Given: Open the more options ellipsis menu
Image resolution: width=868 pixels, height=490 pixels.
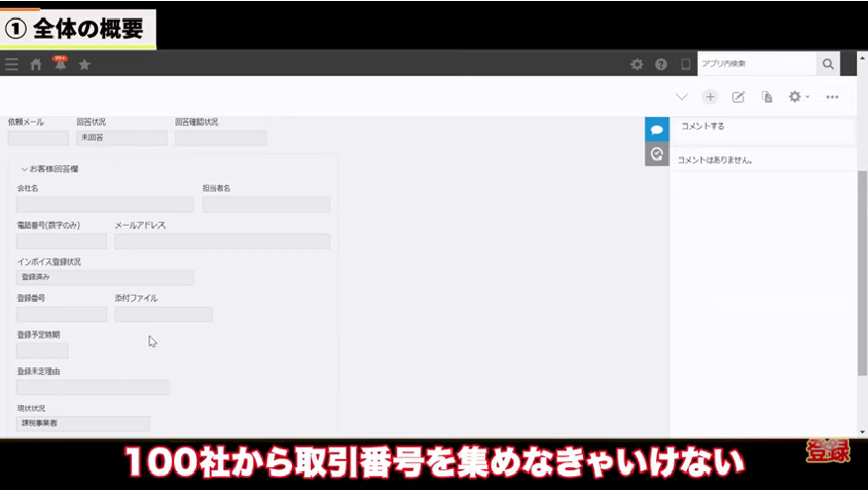Looking at the screenshot, I should (x=832, y=97).
